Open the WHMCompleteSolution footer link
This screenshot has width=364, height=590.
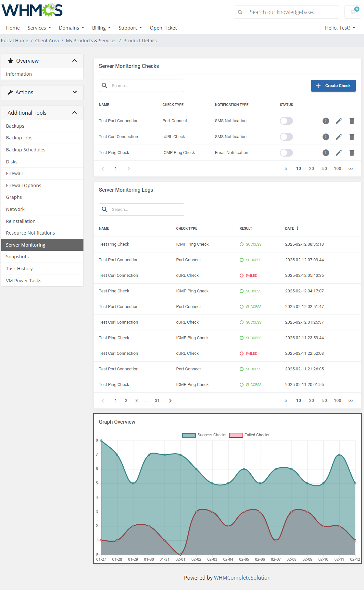[242, 578]
